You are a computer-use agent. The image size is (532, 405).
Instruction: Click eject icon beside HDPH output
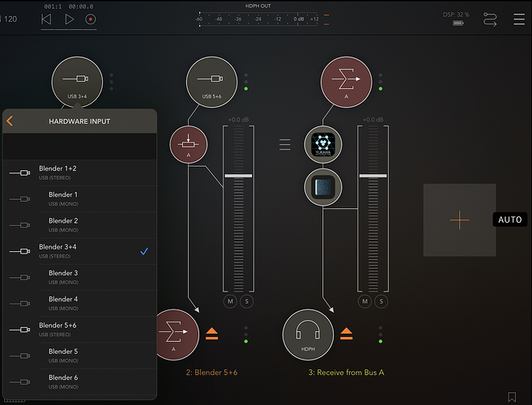click(x=347, y=334)
